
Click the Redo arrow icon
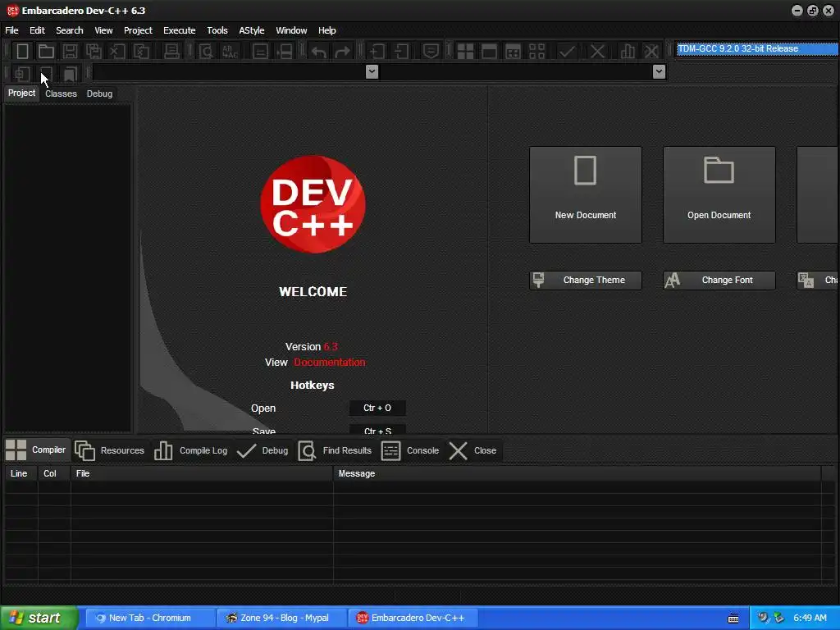pyautogui.click(x=342, y=52)
